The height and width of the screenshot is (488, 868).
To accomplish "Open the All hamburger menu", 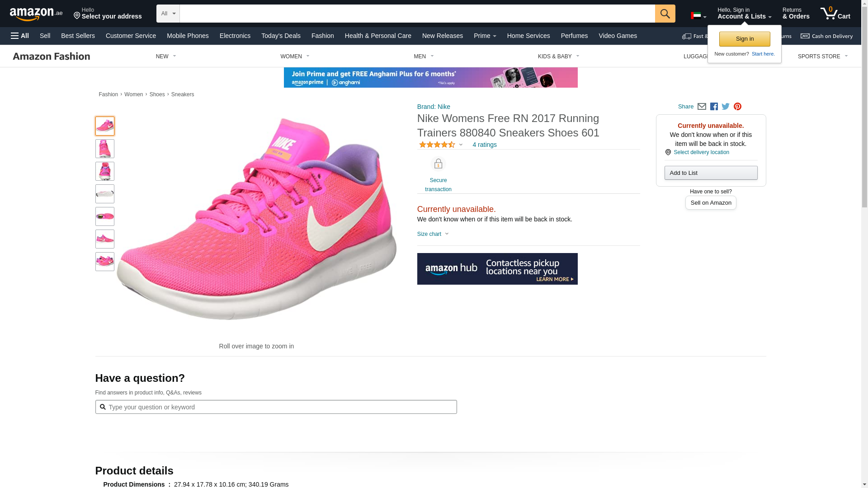I will (20, 36).
